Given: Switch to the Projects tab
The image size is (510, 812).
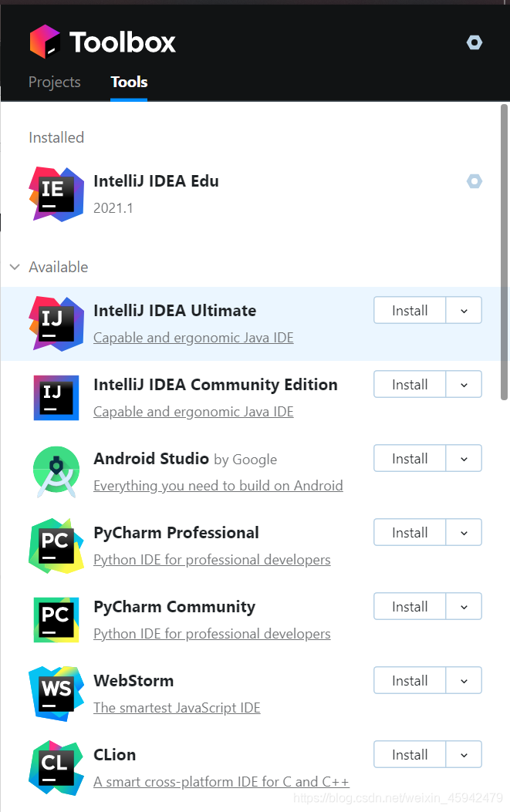Looking at the screenshot, I should (55, 82).
